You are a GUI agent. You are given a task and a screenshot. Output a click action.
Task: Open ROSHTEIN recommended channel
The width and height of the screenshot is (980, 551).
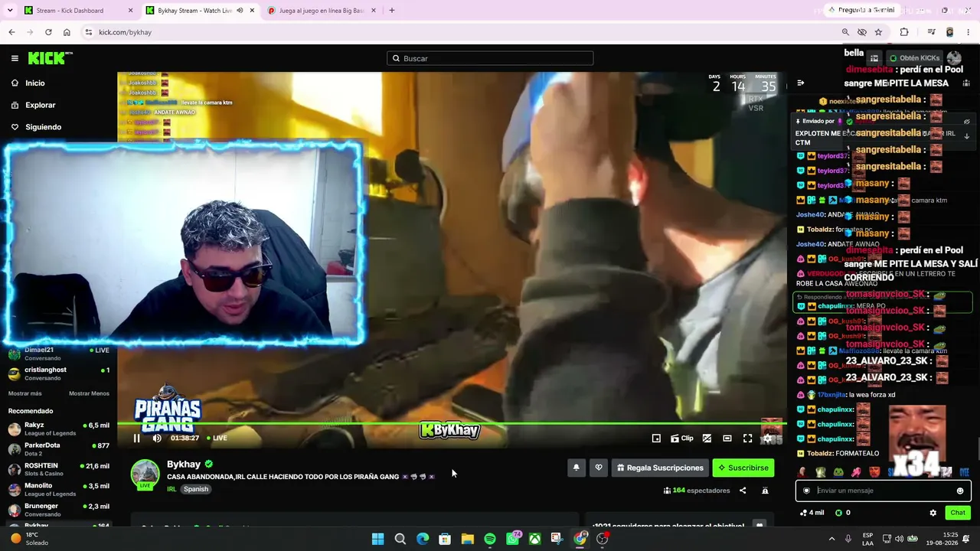(x=59, y=470)
